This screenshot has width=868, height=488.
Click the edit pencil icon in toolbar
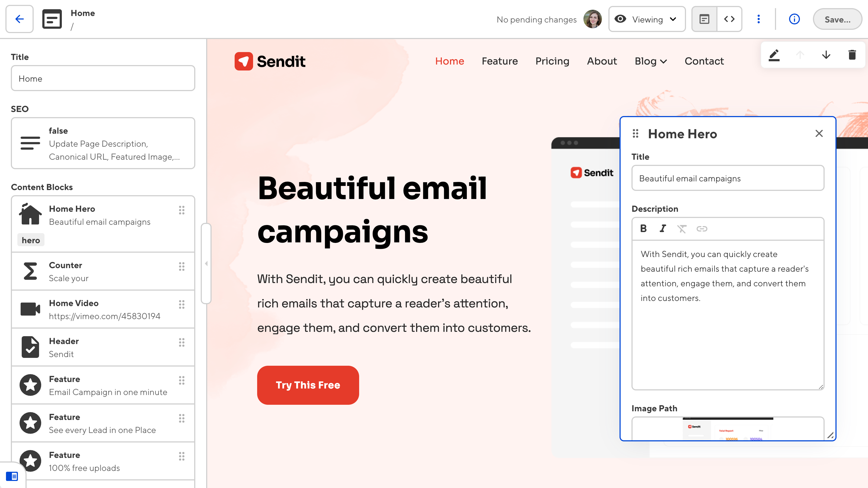pyautogui.click(x=774, y=55)
